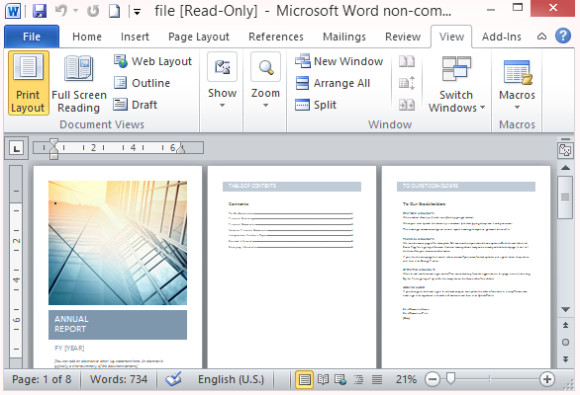This screenshot has width=580, height=395.
Task: Click the 21% zoom level button
Action: point(406,379)
